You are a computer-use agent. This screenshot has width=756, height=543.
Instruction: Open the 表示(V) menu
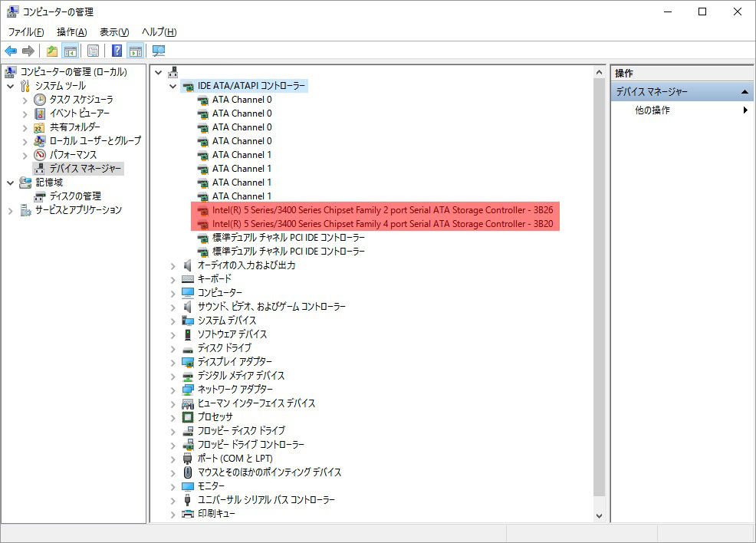click(114, 31)
